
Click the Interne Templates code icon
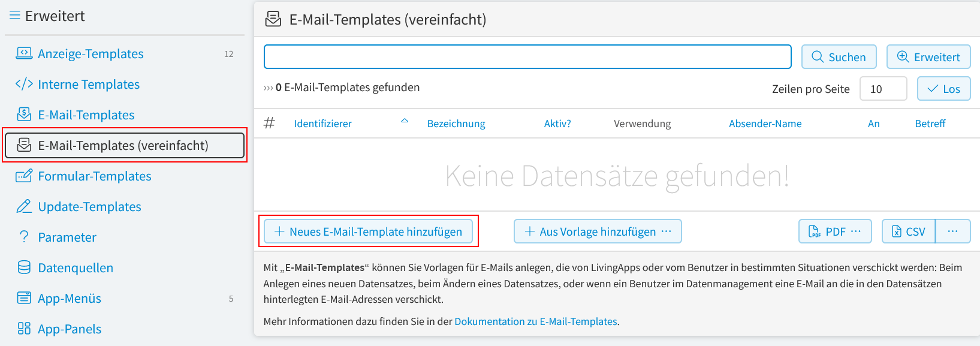24,84
